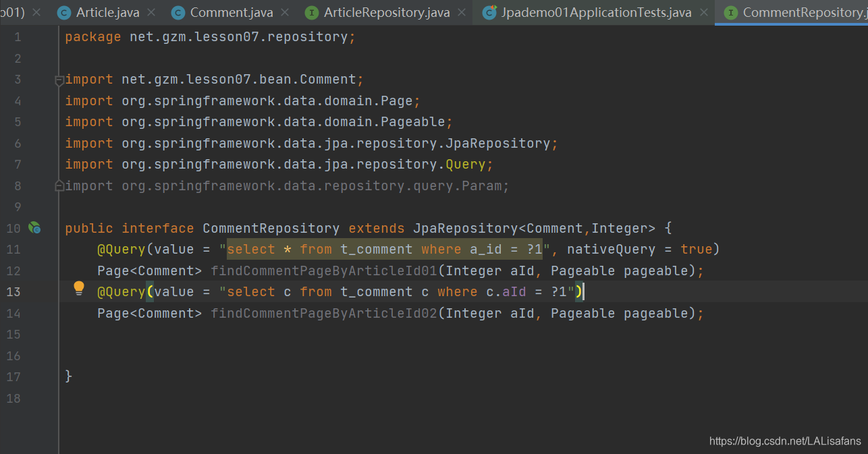Click the test class icon on Jpademo01ApplicationTests.java tab
868x454 pixels.
click(490, 13)
